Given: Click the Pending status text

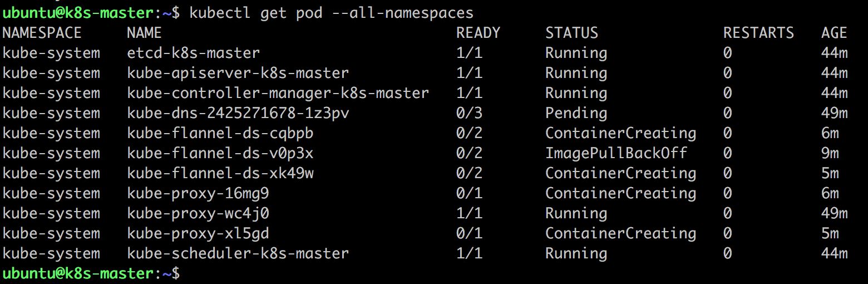Looking at the screenshot, I should [576, 113].
